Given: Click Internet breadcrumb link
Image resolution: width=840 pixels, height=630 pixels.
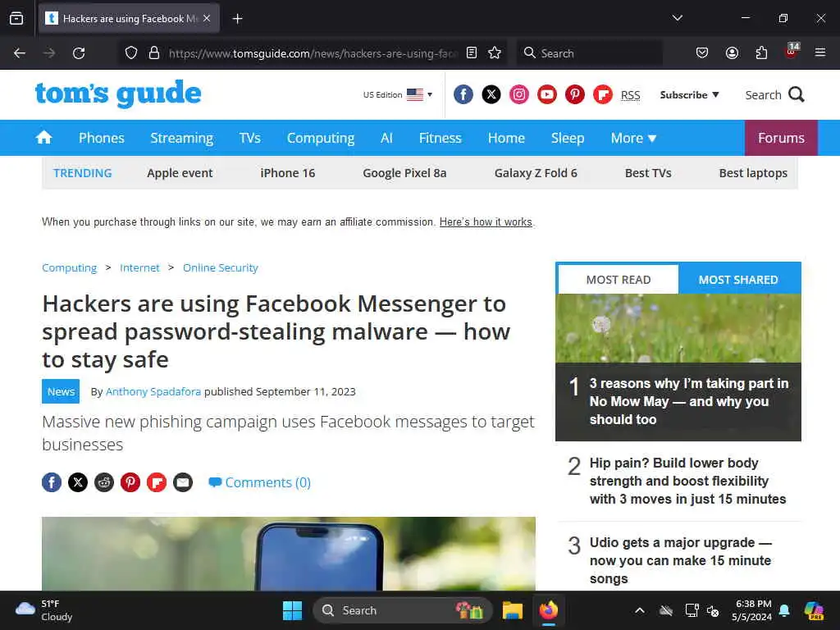Looking at the screenshot, I should tap(139, 267).
